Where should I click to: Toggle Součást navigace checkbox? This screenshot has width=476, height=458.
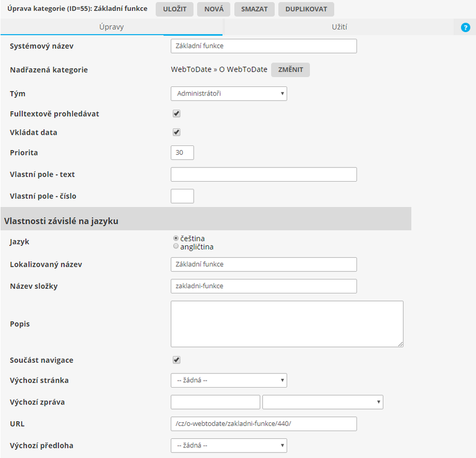click(176, 360)
